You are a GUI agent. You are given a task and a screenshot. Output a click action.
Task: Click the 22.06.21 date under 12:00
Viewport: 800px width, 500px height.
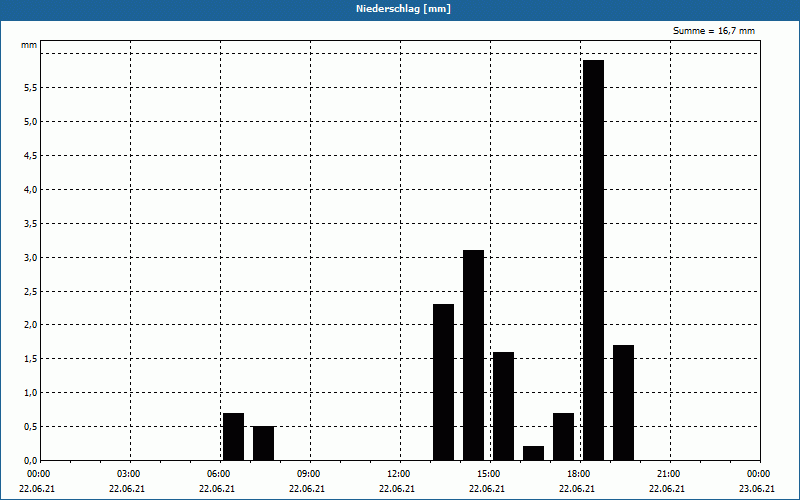coord(397,489)
